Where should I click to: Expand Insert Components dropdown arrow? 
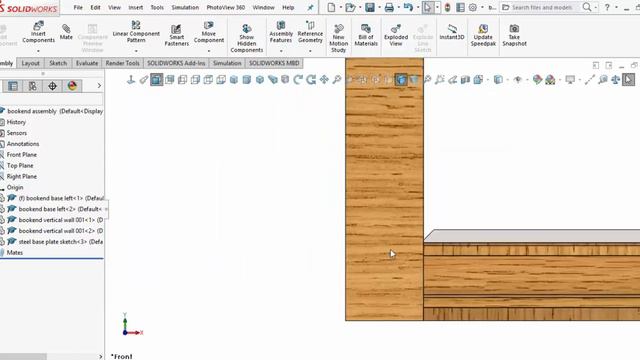38,51
